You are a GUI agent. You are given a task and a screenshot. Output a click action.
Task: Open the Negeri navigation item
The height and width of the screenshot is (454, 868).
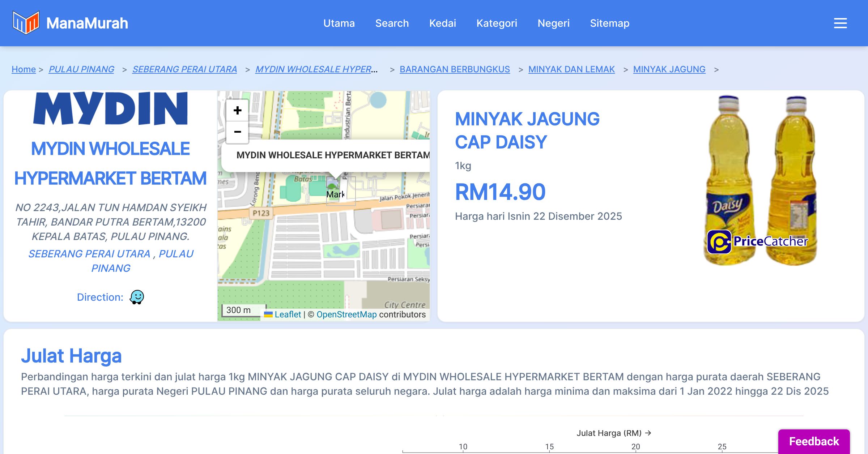[x=553, y=23]
